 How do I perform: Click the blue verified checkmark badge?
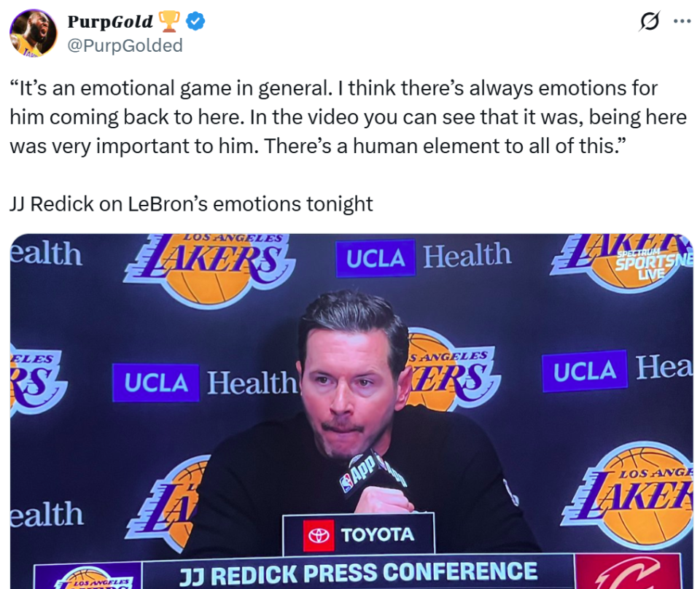click(x=195, y=22)
